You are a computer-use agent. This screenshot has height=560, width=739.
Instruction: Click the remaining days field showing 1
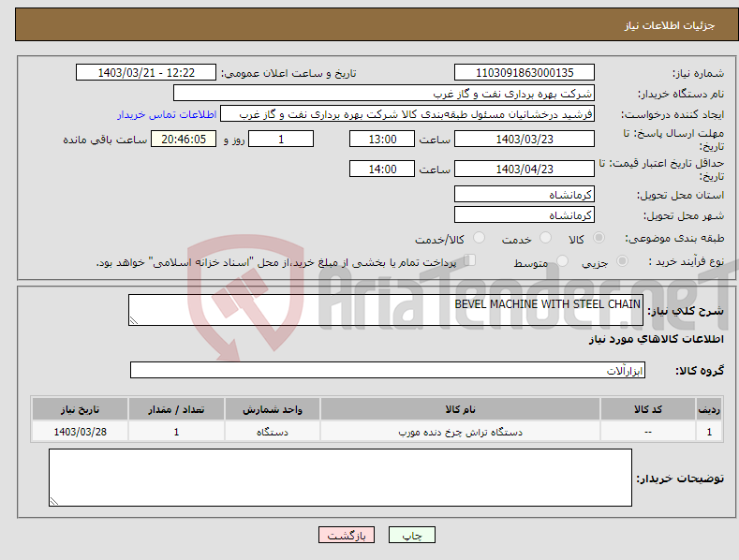[281, 139]
